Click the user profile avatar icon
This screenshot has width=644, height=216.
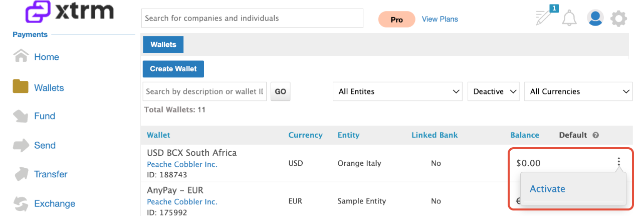click(595, 19)
